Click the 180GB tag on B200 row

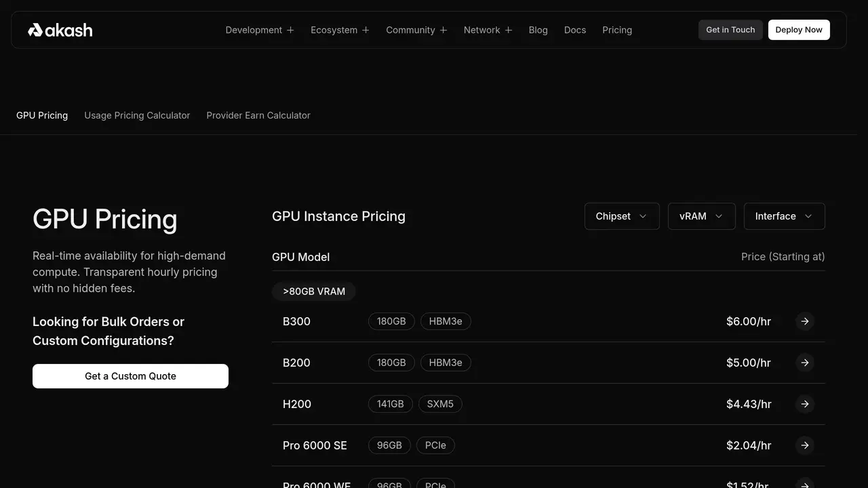click(x=391, y=363)
